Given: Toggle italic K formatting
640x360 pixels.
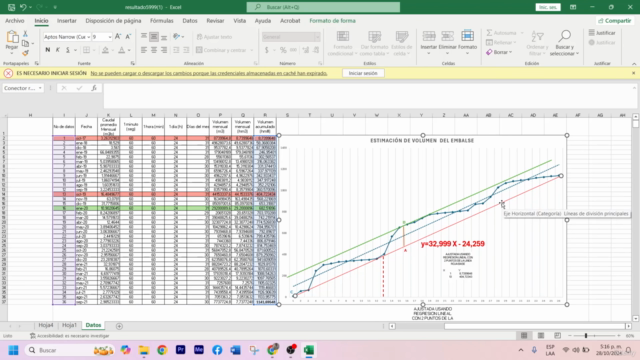Looking at the screenshot, I should pos(58,50).
